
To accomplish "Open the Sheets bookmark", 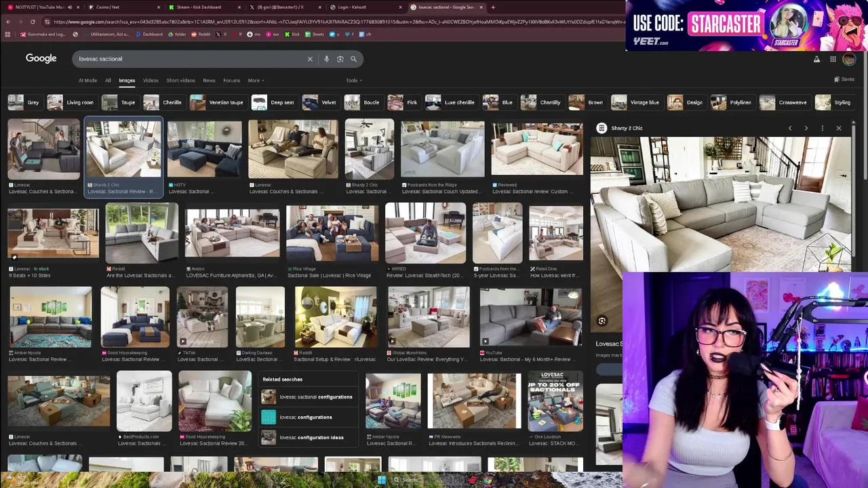I will [x=314, y=34].
